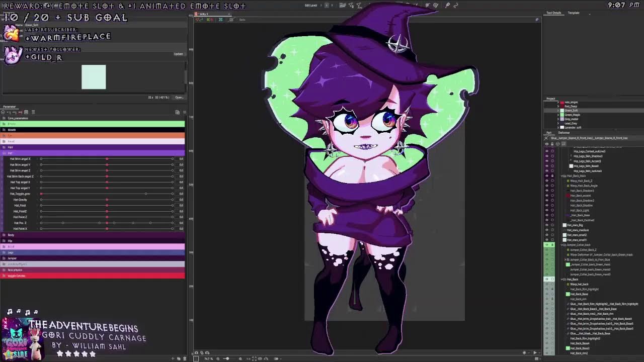Click the glue icon on Glue__Hat_Back_Base3 row
Image resolution: width=644 pixels, height=362 pixels.
[568, 309]
